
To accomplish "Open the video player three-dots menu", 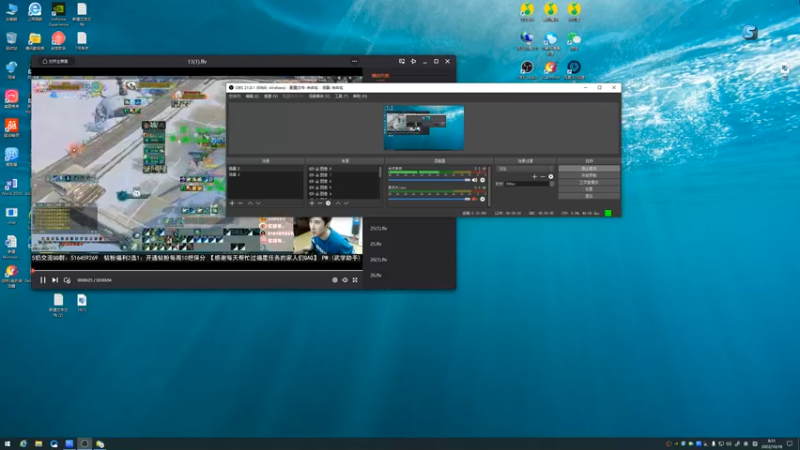I will 355,61.
